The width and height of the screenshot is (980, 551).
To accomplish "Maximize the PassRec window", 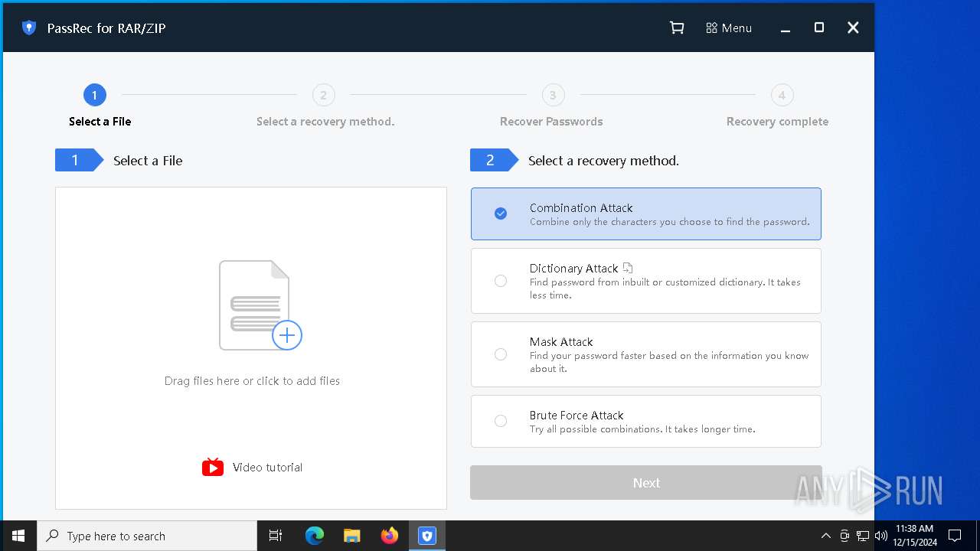I will pyautogui.click(x=819, y=28).
